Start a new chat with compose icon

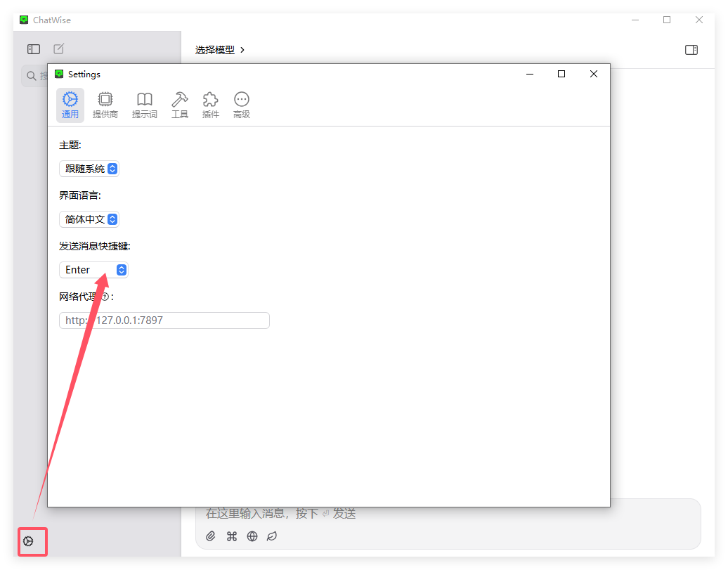[x=59, y=49]
